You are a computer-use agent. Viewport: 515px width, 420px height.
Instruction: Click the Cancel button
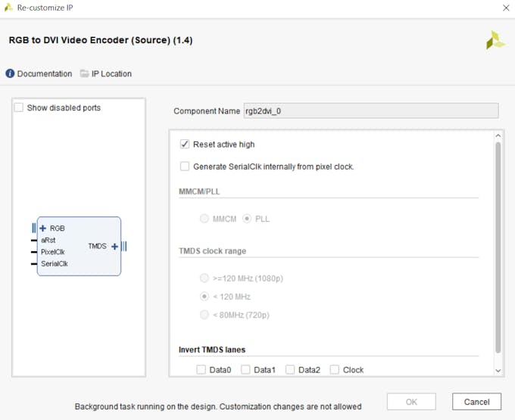coord(476,402)
